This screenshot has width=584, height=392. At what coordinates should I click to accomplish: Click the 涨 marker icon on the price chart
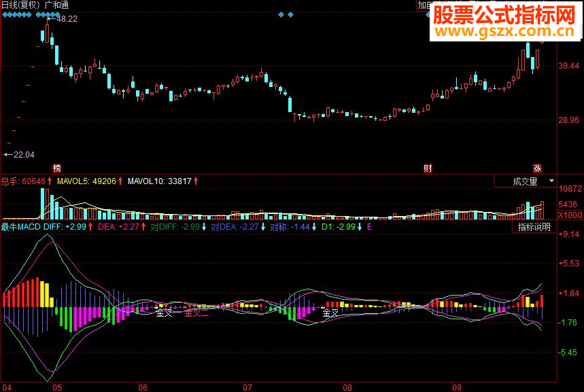tap(537, 168)
